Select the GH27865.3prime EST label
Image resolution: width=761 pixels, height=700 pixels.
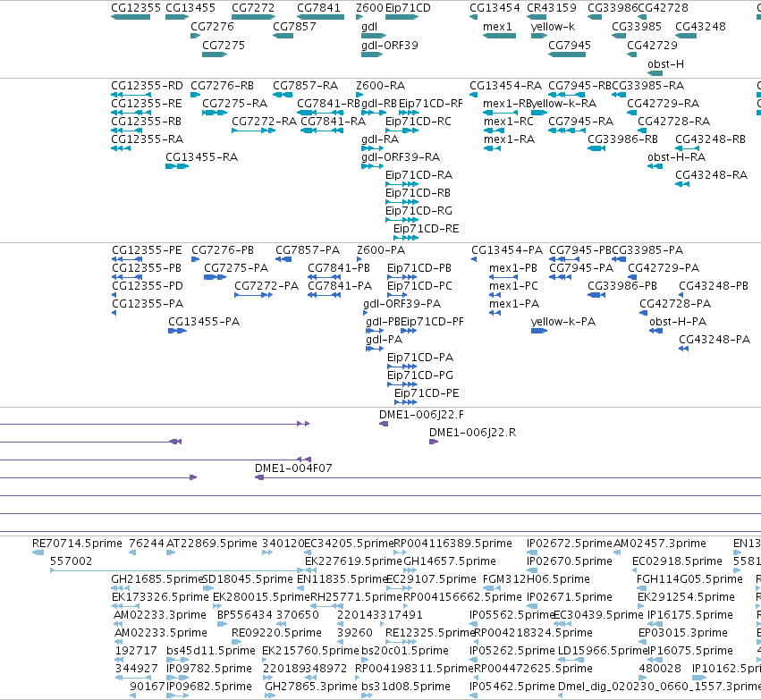[x=311, y=687]
